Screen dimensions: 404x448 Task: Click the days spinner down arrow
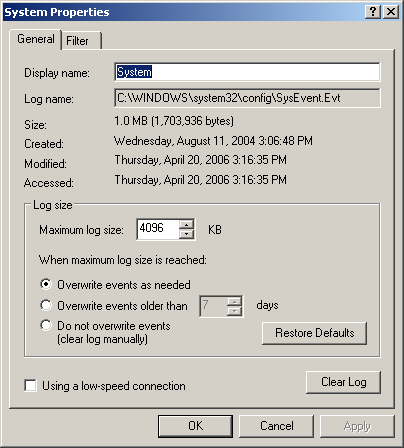click(235, 311)
